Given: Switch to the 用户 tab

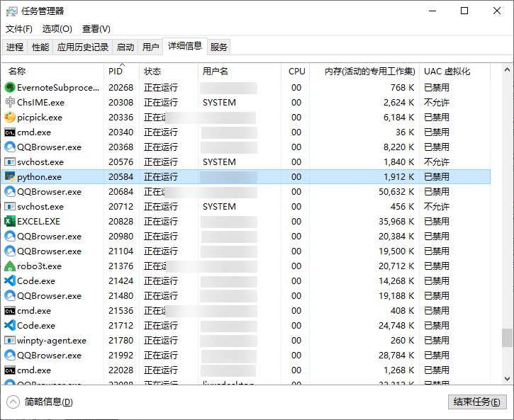Looking at the screenshot, I should click(x=150, y=47).
